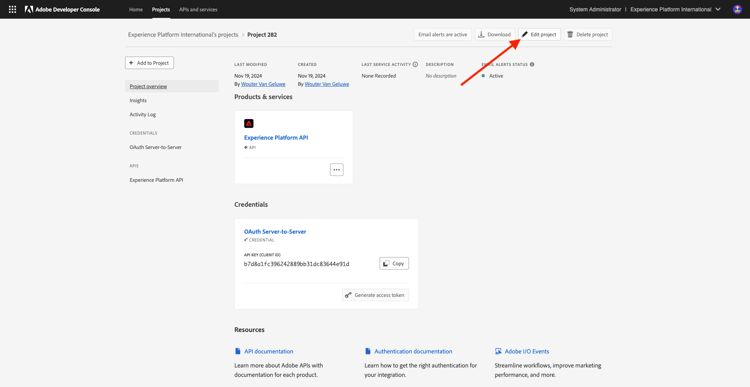Click the Edit project button
The width and height of the screenshot is (750, 387).
click(x=540, y=34)
